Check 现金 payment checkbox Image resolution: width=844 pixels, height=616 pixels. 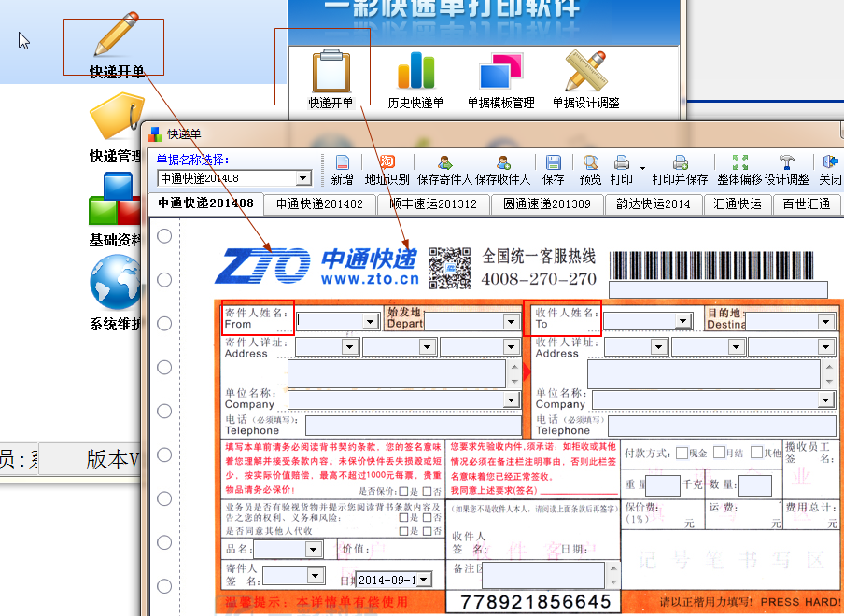click(682, 453)
